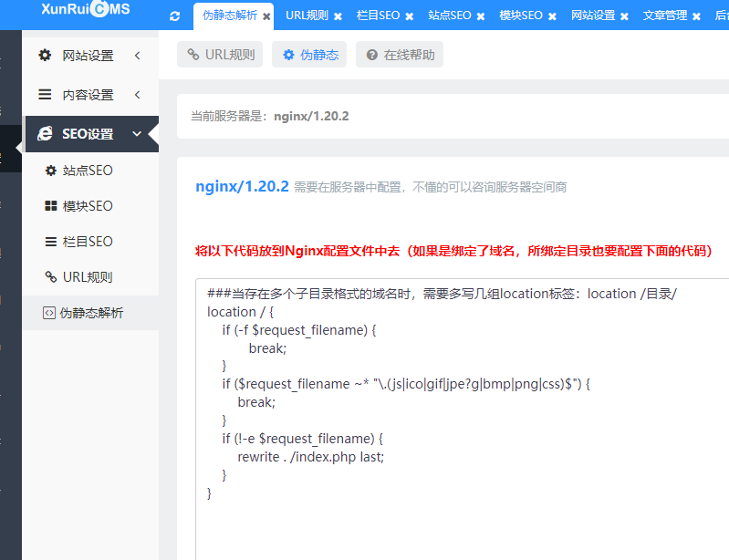The height and width of the screenshot is (560, 729).
Task: Click the link icon next to sidebar URL规则
Action: click(x=51, y=277)
